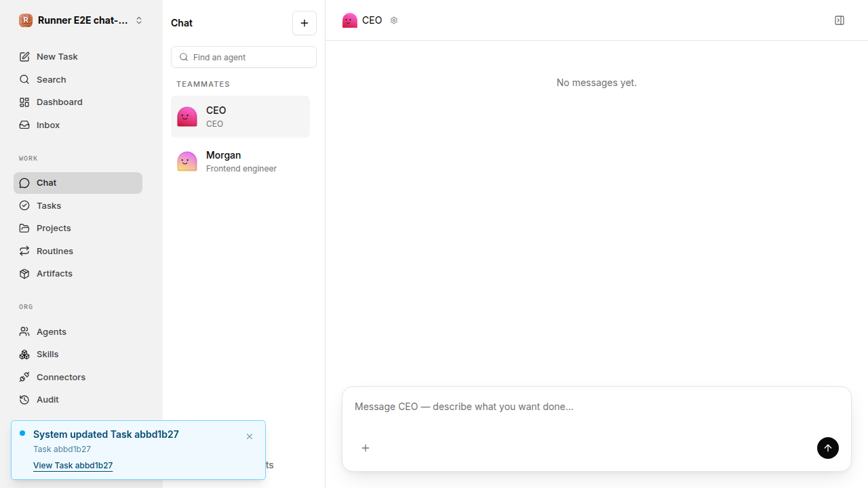
Task: Go to Tasks in sidebar
Action: [x=78, y=205]
